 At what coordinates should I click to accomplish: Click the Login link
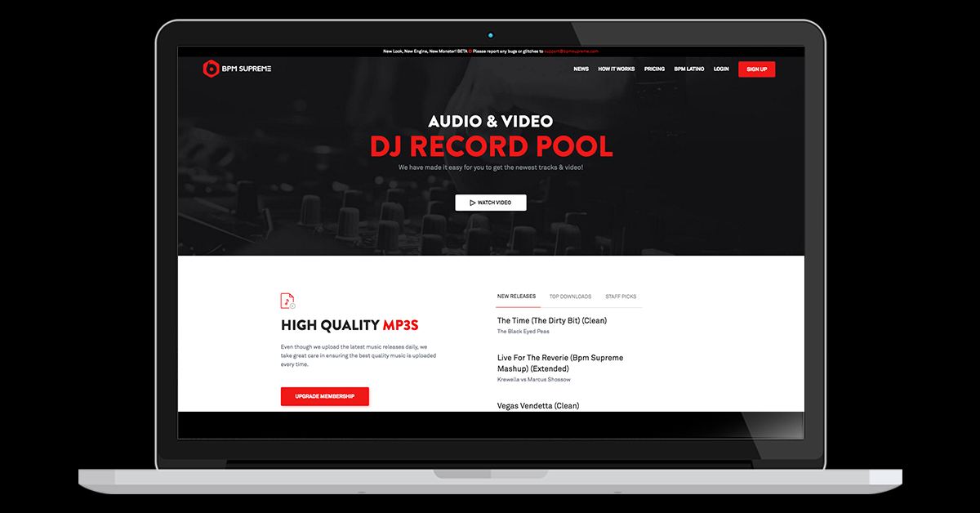click(x=721, y=69)
